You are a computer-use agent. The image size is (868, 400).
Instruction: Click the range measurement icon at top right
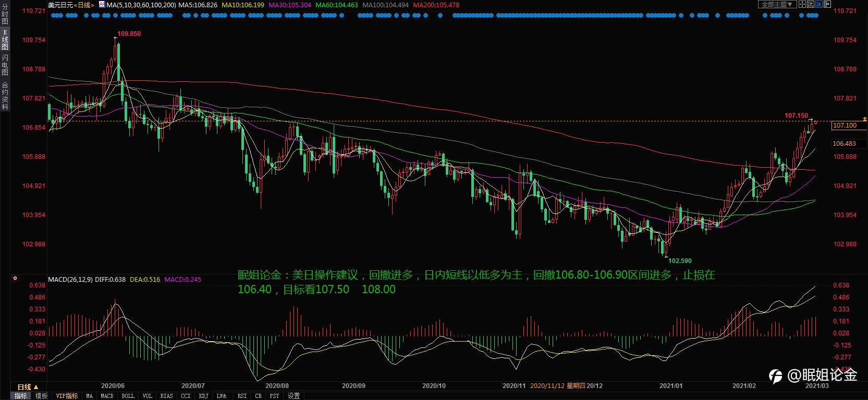click(x=811, y=4)
